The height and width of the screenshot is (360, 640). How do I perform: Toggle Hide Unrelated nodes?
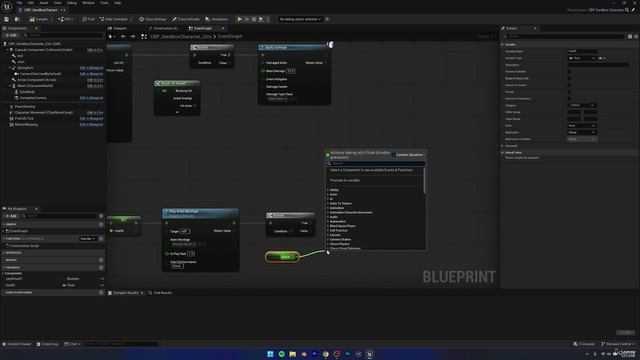(113, 19)
